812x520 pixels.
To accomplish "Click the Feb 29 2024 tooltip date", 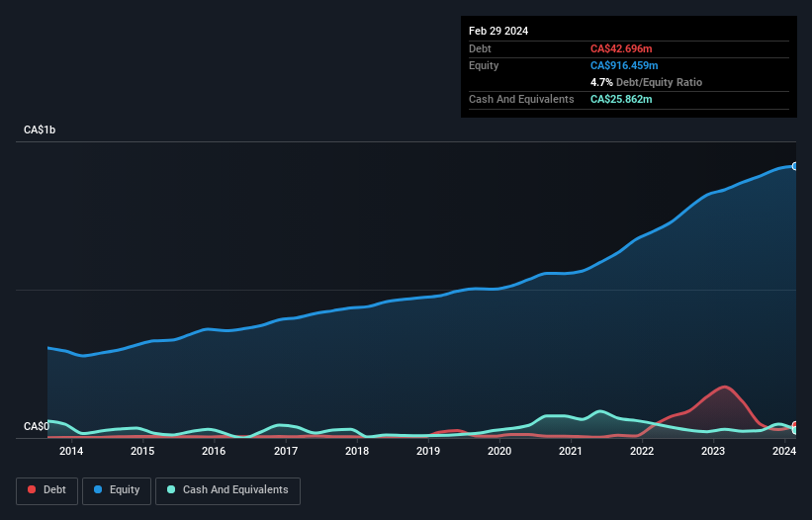I will 498,31.
